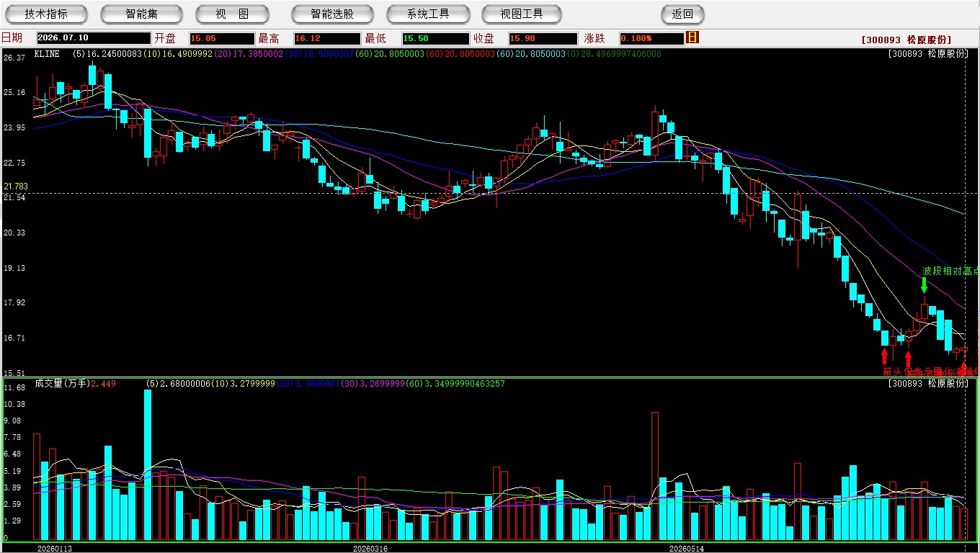The height and width of the screenshot is (553, 980).
Task: Click the 开盘 value field 15.85
Action: (222, 38)
